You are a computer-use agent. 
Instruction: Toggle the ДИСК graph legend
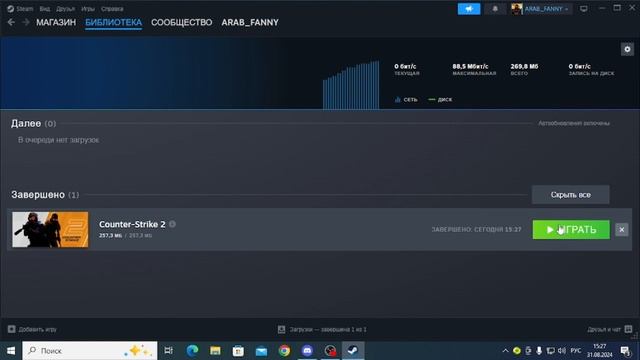pyautogui.click(x=440, y=100)
